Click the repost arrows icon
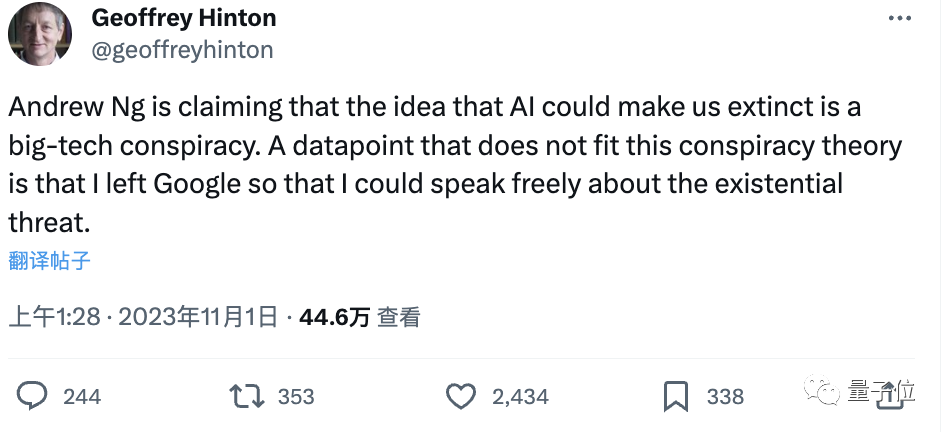 point(246,396)
